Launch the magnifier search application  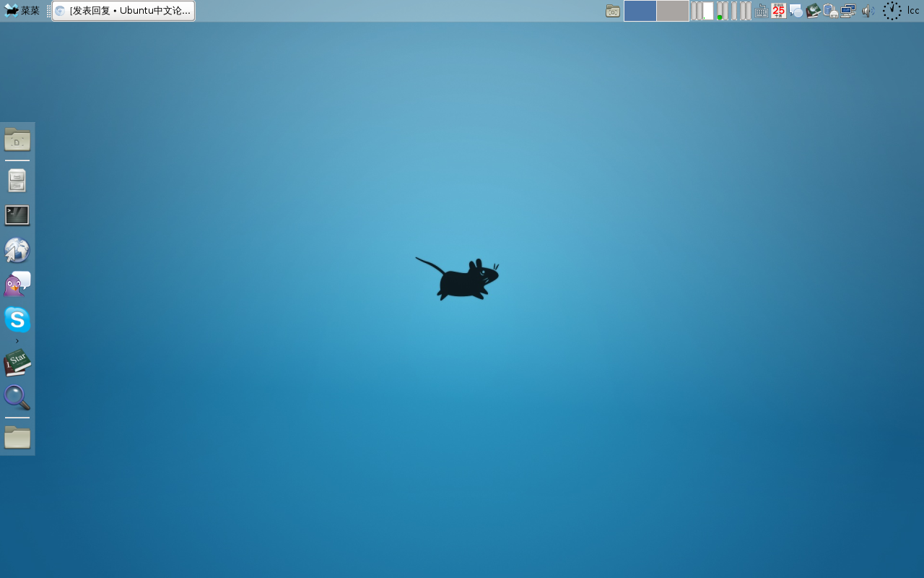click(17, 397)
